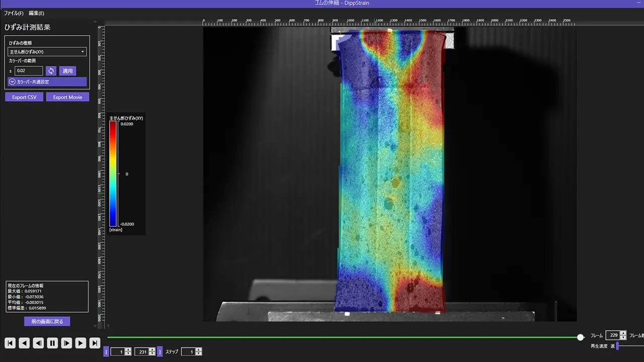Click the timeline slider handle
The height and width of the screenshot is (362, 644).
[x=581, y=337]
